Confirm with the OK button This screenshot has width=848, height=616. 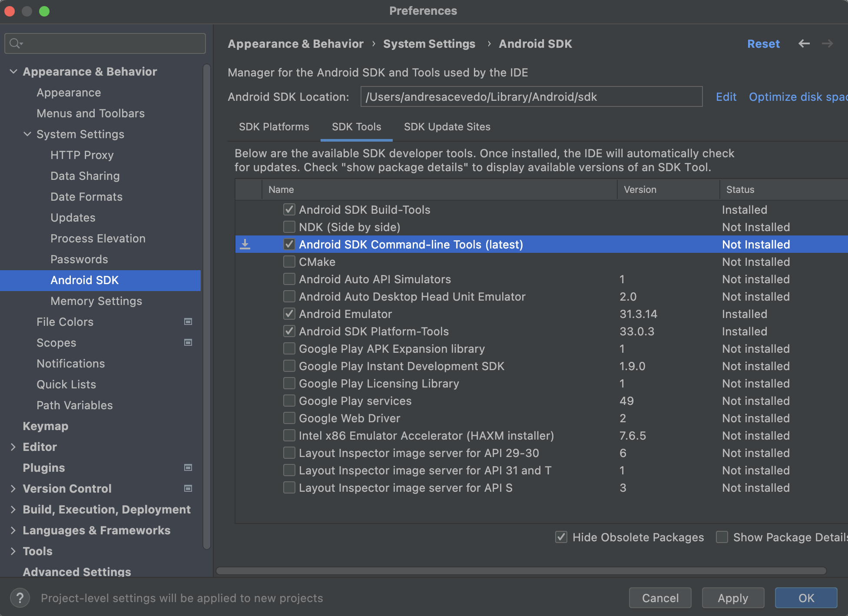tap(806, 598)
